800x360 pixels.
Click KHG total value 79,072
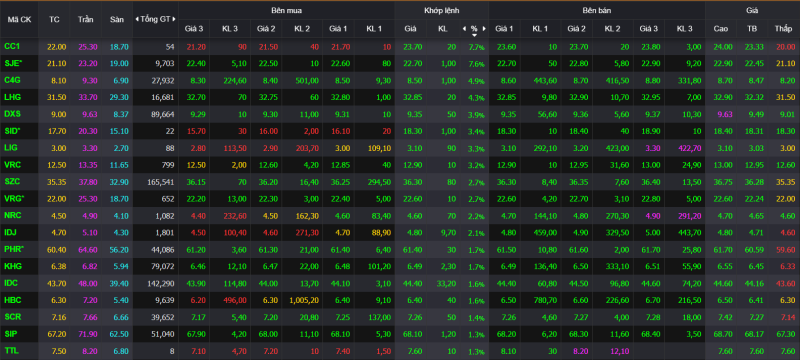(x=162, y=267)
